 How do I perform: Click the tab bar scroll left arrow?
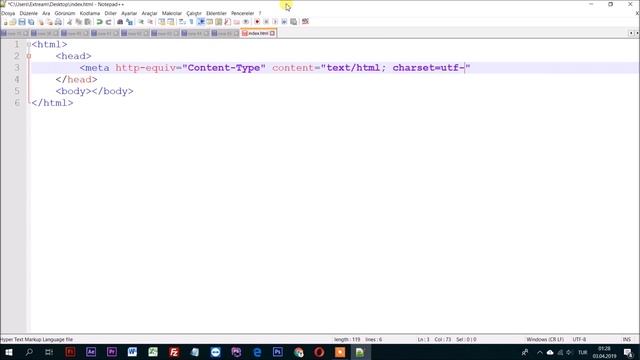pos(631,33)
